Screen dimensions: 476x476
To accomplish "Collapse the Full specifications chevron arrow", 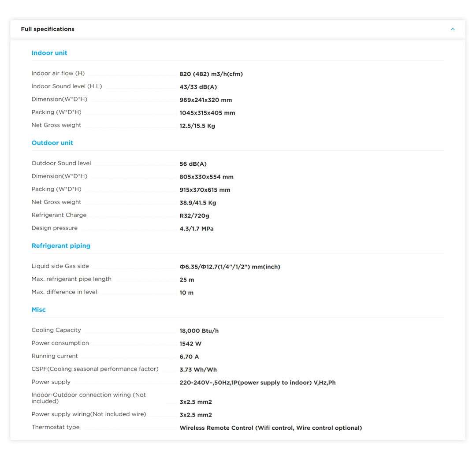I will coord(453,29).
